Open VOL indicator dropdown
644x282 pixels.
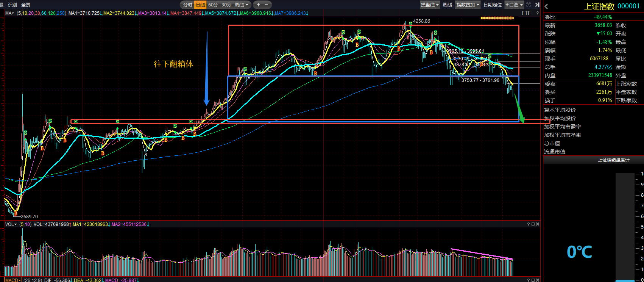(11, 224)
